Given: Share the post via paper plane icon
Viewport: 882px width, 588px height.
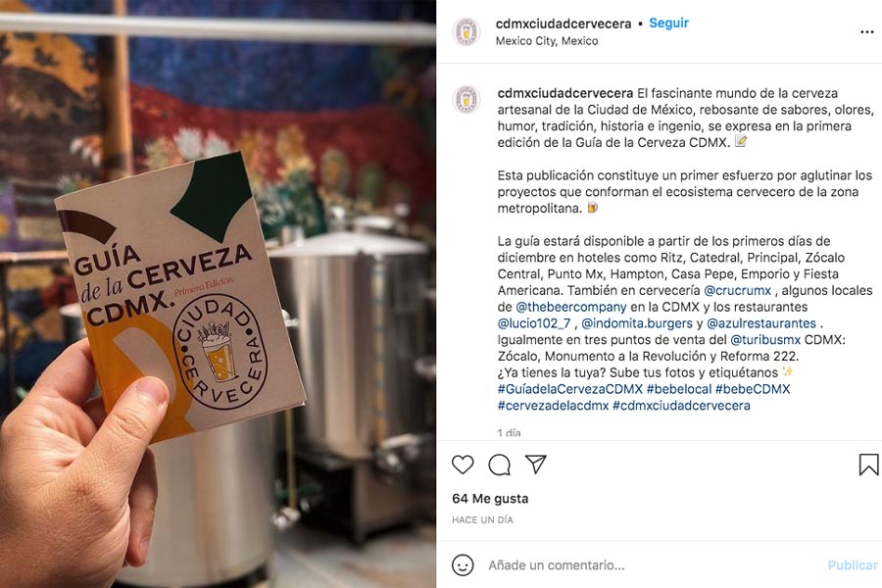Looking at the screenshot, I should point(535,465).
